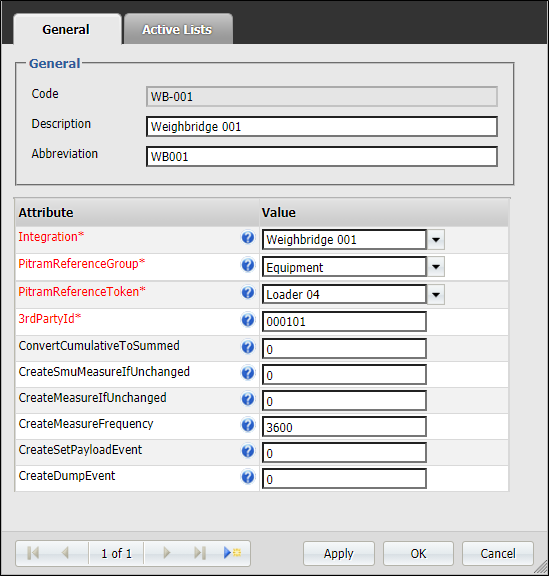The width and height of the screenshot is (549, 576).
Task: Click the CreateDumpEvent value field
Action: (x=344, y=479)
